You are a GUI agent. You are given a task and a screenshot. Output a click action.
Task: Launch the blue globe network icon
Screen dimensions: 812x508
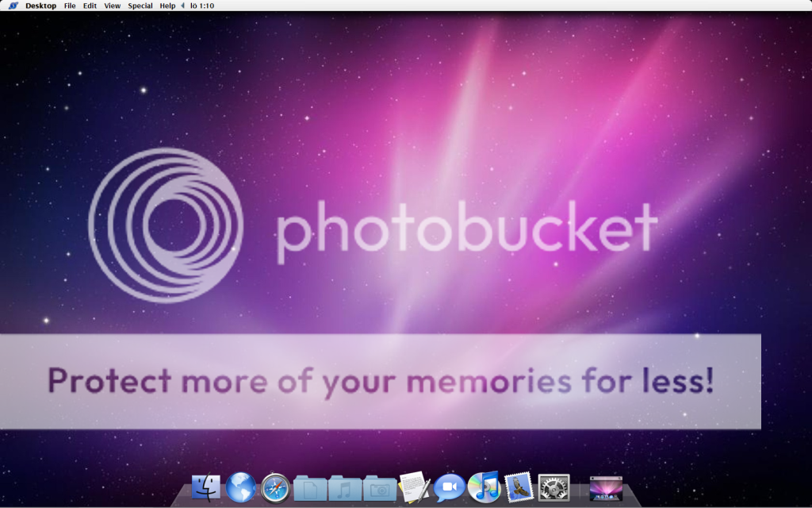coord(241,487)
